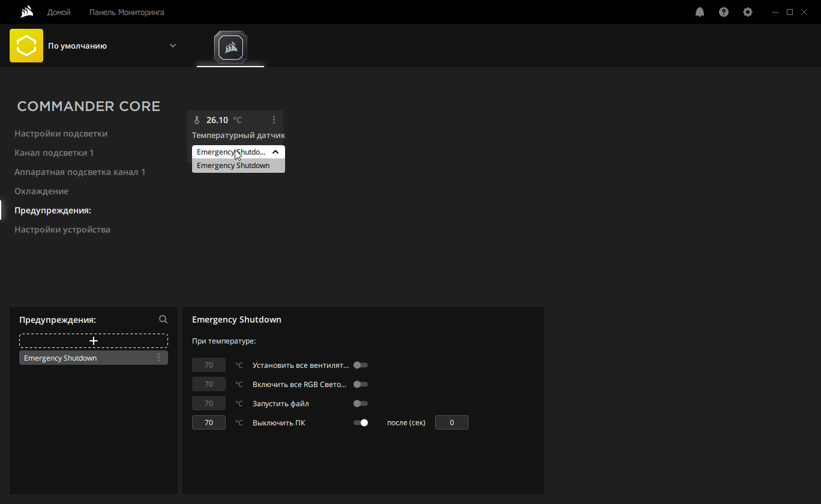The height and width of the screenshot is (504, 821).
Task: Open the help question mark icon
Action: [x=724, y=12]
